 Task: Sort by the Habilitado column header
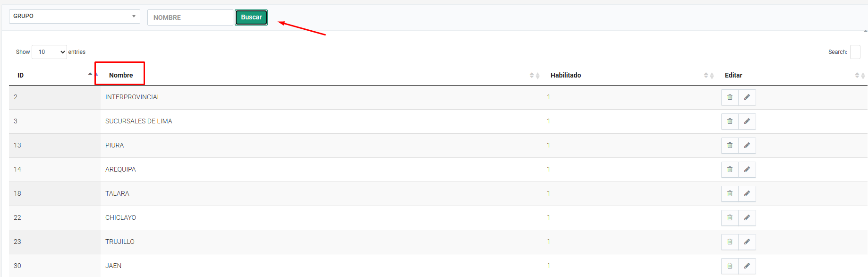[x=565, y=75]
